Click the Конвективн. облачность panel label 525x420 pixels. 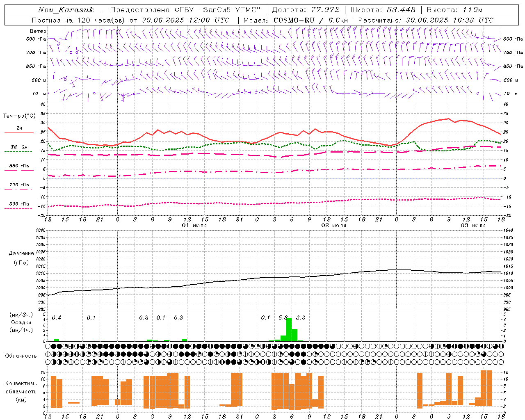pyautogui.click(x=21, y=391)
